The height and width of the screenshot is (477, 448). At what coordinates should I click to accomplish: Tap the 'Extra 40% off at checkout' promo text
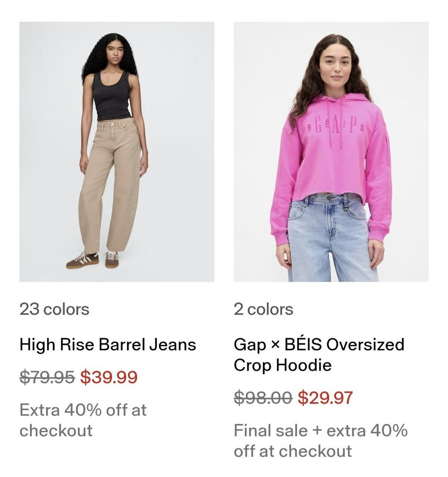pos(83,420)
